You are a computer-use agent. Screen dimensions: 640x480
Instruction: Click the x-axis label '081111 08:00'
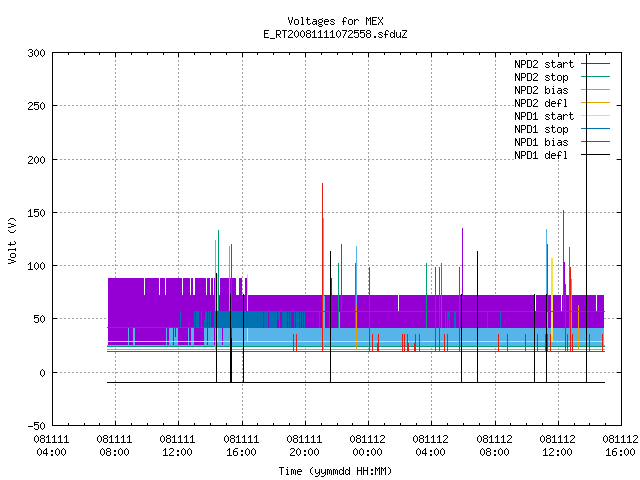(115, 446)
